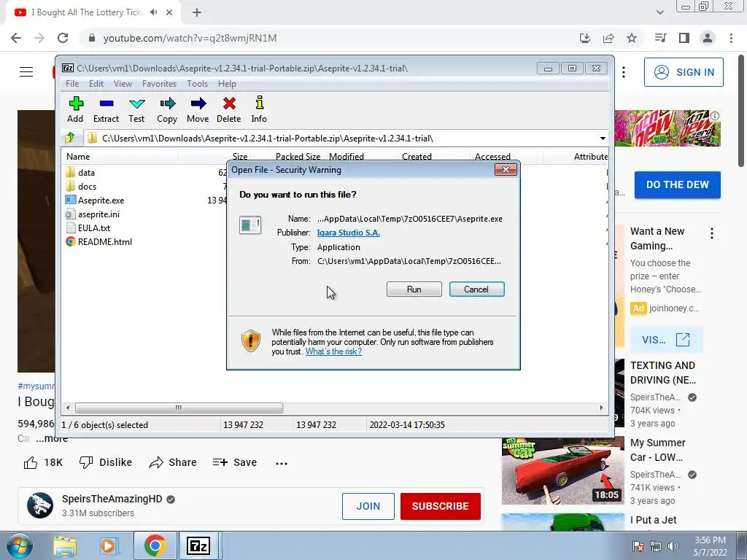
Task: Click the address bar URL
Action: click(x=190, y=38)
